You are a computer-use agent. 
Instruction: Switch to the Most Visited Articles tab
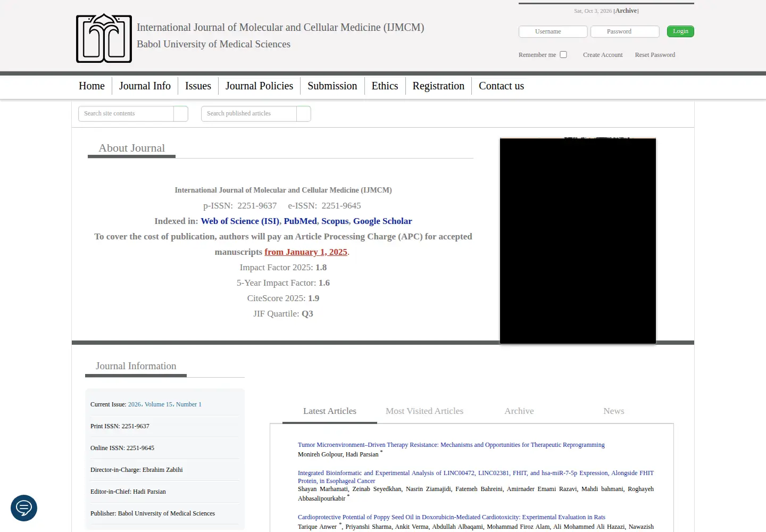tap(424, 411)
